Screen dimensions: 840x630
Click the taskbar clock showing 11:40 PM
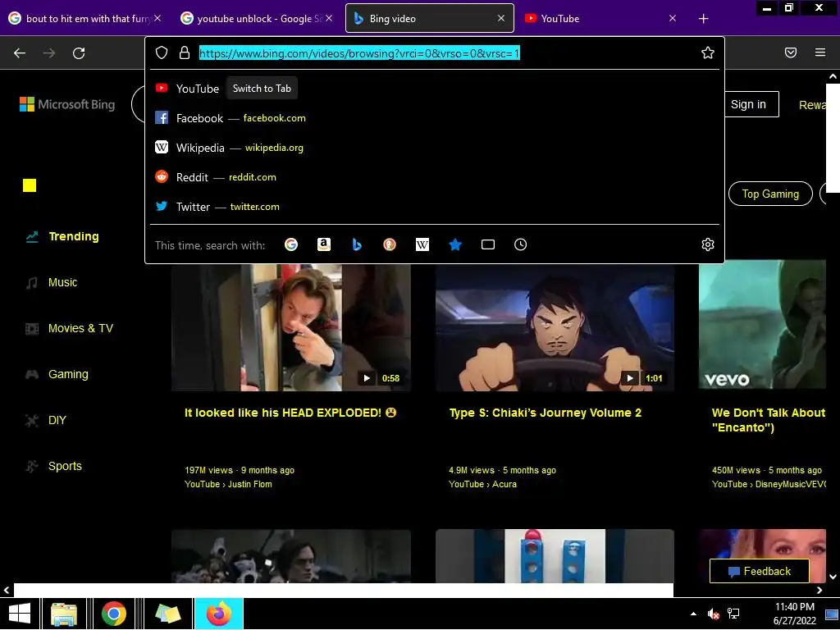pyautogui.click(x=794, y=614)
